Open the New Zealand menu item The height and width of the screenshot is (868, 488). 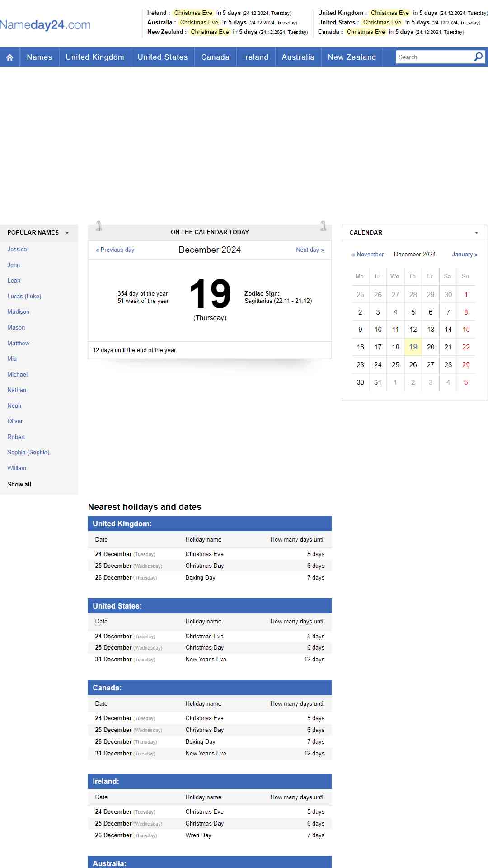[352, 57]
